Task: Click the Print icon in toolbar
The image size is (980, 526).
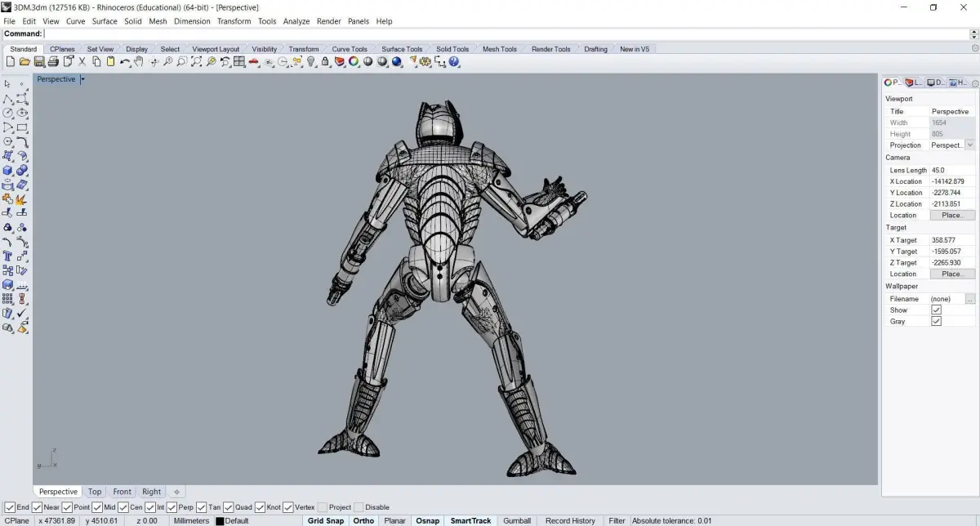Action: 53,62
